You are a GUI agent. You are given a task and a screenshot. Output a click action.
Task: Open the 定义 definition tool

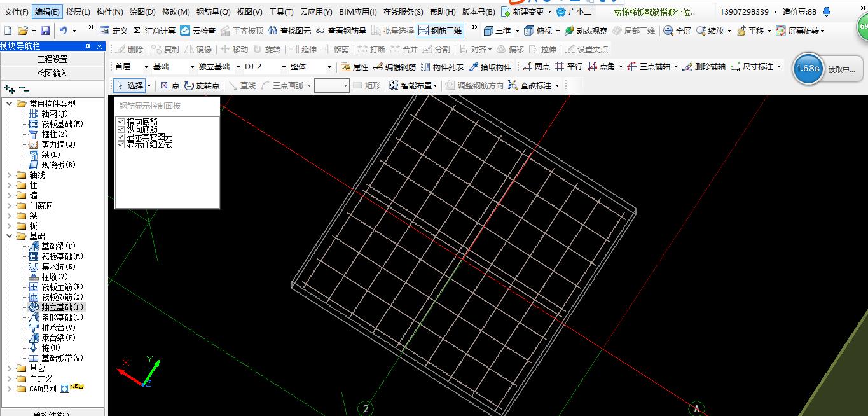coord(114,31)
